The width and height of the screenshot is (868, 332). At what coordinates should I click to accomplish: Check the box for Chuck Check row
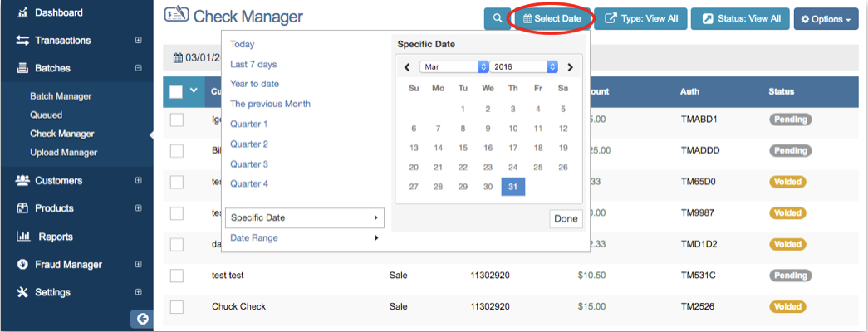coord(176,307)
